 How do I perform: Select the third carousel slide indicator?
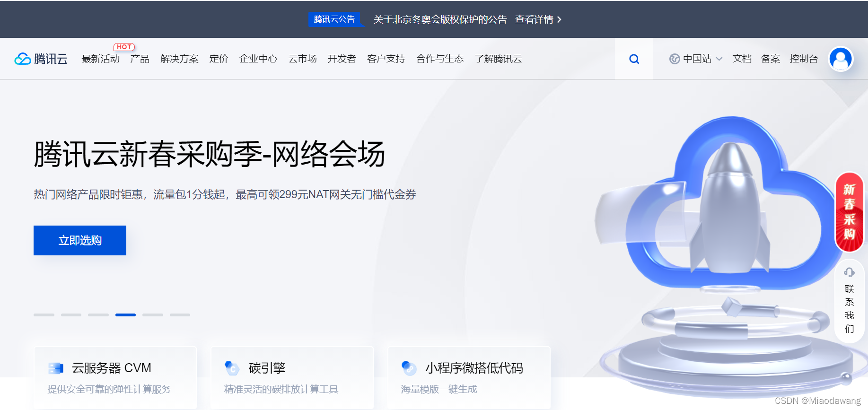tap(98, 315)
